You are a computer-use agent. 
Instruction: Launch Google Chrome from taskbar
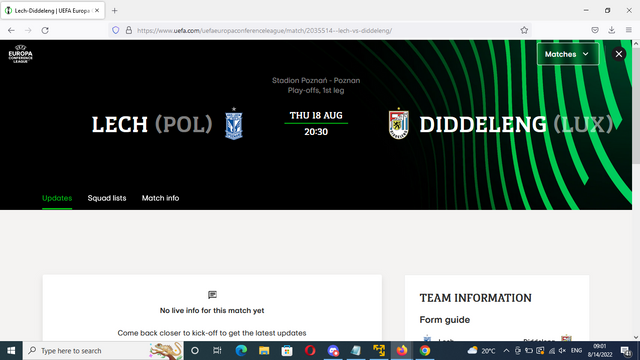(425, 351)
